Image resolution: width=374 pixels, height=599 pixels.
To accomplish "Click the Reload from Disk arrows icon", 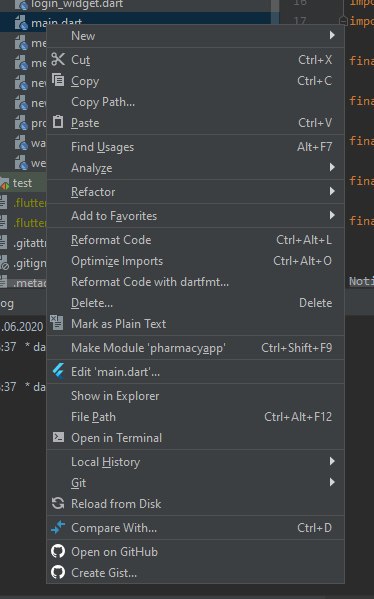I will point(58,503).
